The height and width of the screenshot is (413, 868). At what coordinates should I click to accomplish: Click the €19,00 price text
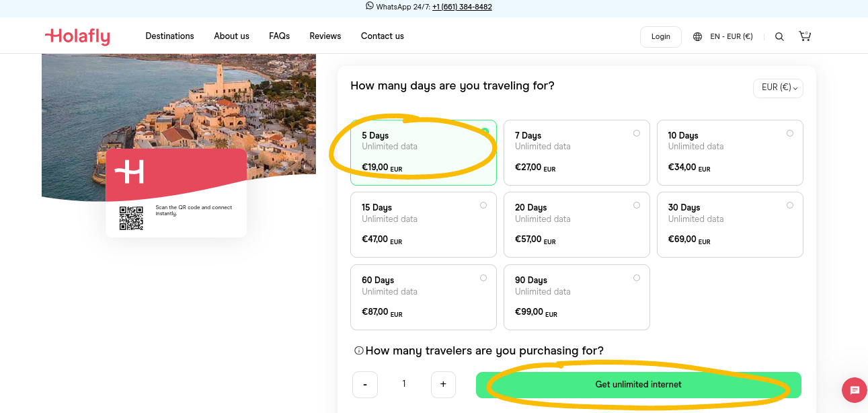click(x=382, y=167)
